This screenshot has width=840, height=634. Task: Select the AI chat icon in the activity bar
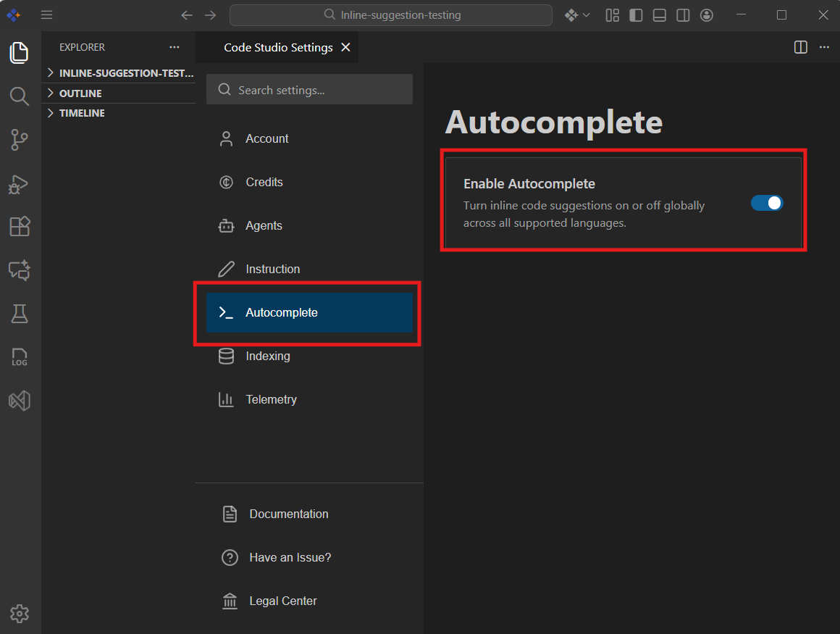pos(20,270)
